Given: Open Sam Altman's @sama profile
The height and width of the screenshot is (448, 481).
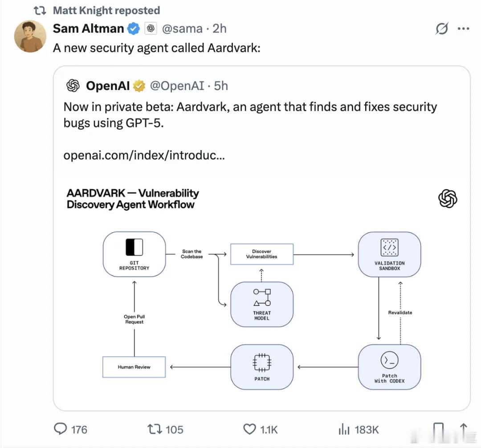Looking at the screenshot, I should click(x=183, y=29).
